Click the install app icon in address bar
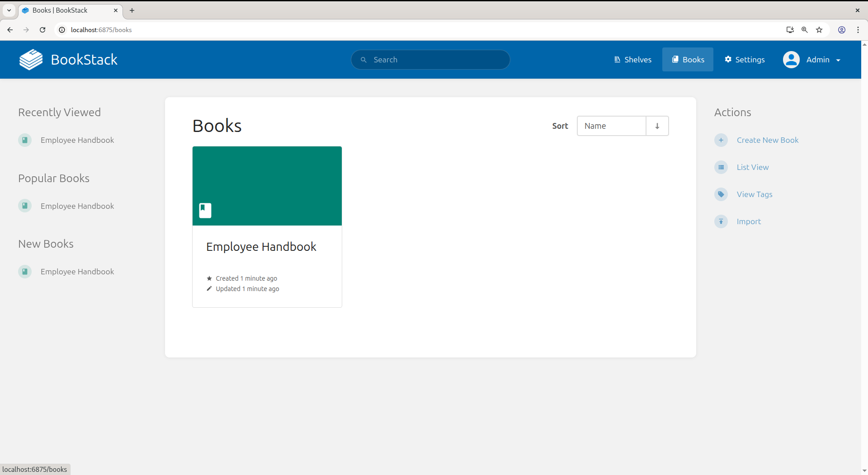 point(790,30)
